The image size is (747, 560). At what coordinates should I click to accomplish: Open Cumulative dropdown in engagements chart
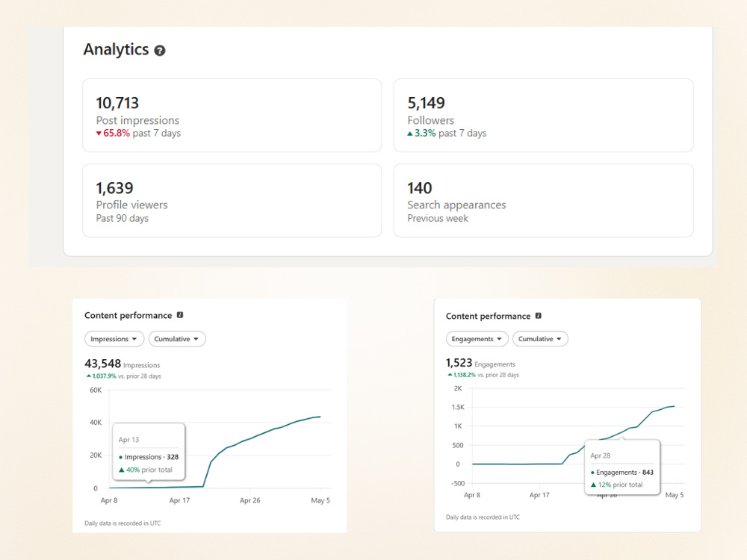coord(540,339)
